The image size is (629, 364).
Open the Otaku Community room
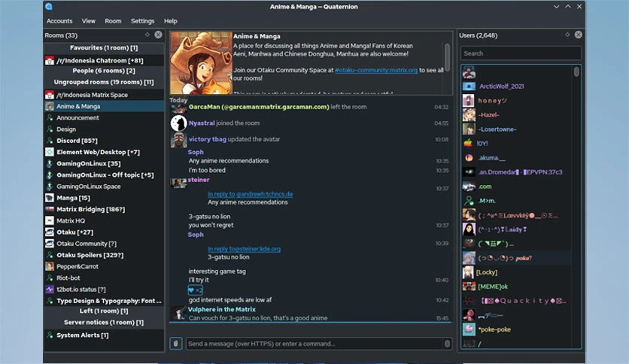pyautogui.click(x=104, y=244)
